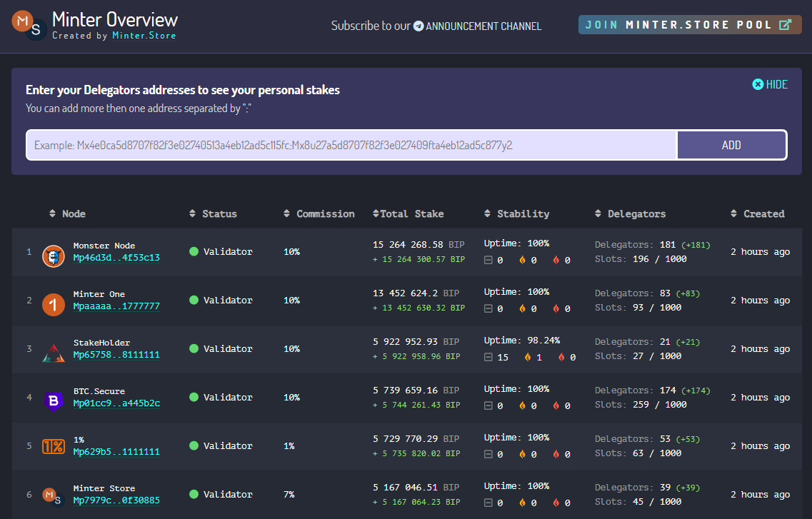Click Monster Node missed blocks minus icon
Viewport: 812px width, 519px height.
(x=488, y=260)
